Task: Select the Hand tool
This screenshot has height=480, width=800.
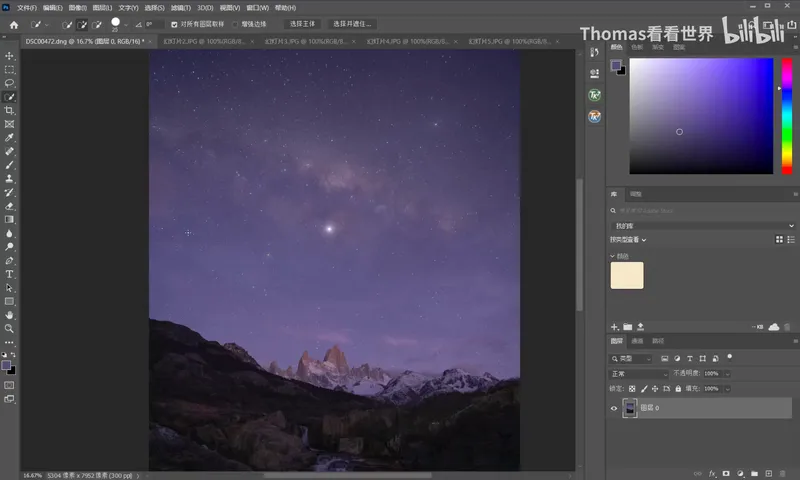Action: [9, 315]
